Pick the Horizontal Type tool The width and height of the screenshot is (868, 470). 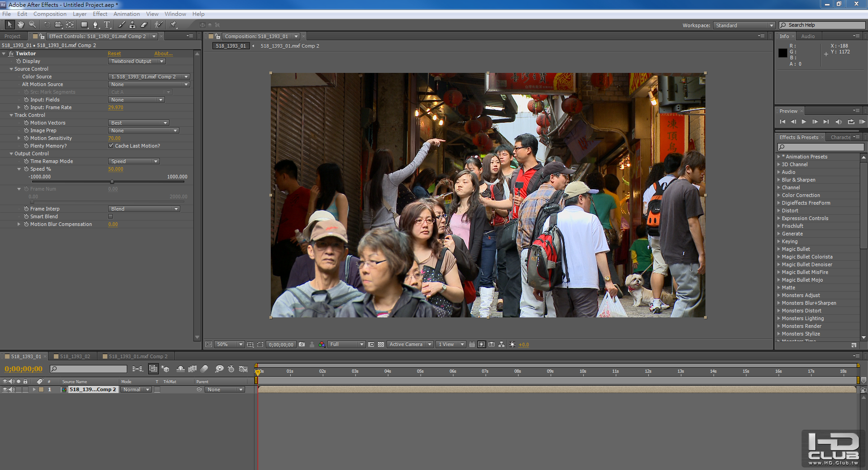(107, 25)
